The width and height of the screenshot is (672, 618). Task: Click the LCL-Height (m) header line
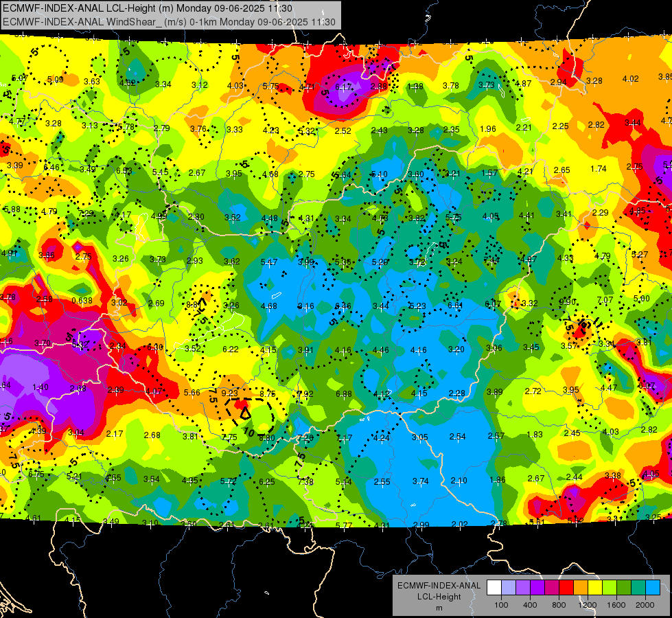coord(148,8)
